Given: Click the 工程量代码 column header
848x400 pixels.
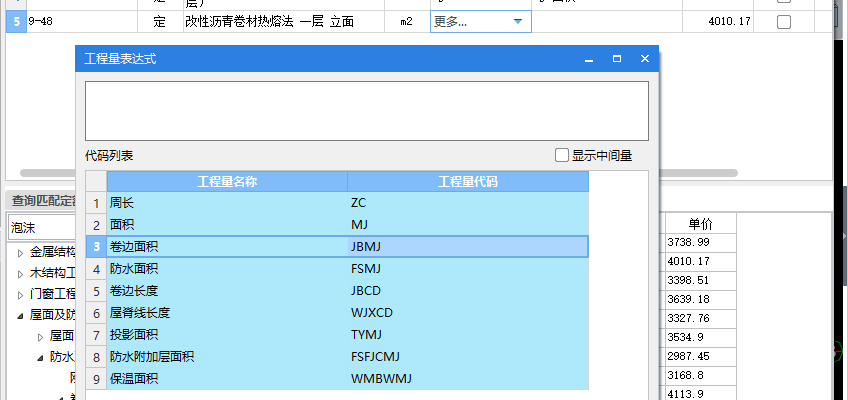Looking at the screenshot, I should (x=468, y=182).
